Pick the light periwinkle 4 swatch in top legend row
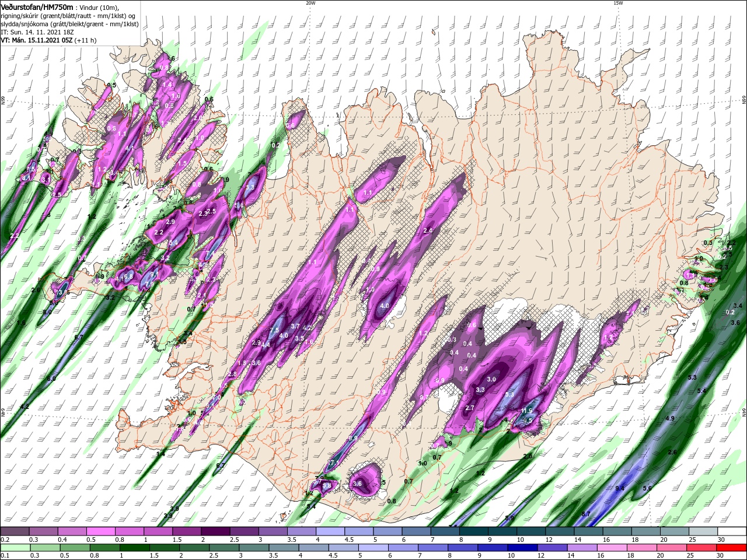The image size is (747, 560). coord(330,531)
